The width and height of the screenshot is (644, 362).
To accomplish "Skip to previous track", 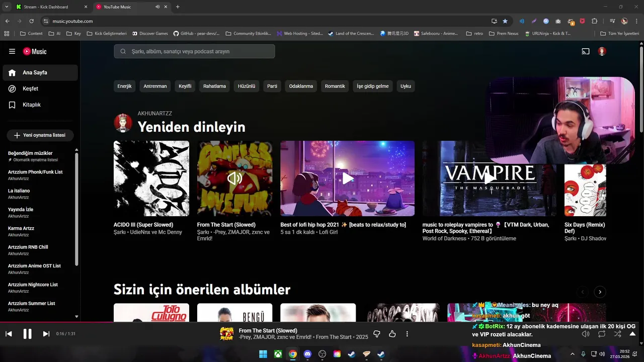I will point(9,334).
